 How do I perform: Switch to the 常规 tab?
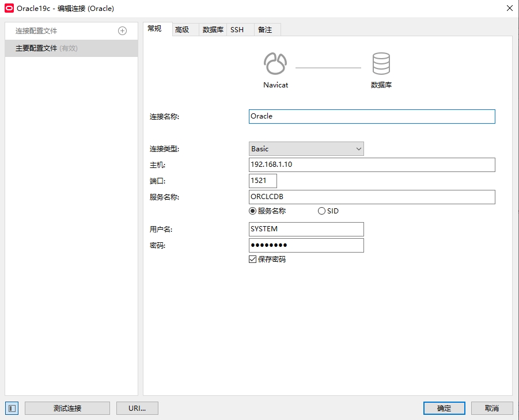click(158, 29)
